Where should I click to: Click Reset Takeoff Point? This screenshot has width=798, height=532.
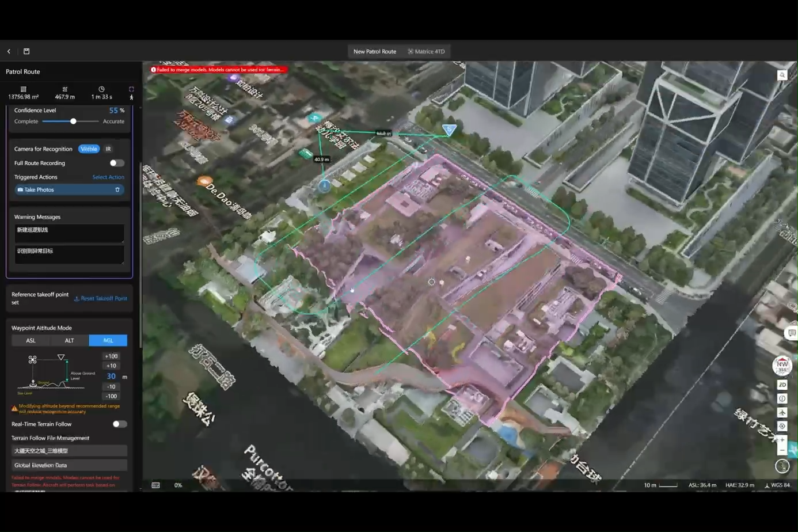pyautogui.click(x=101, y=298)
